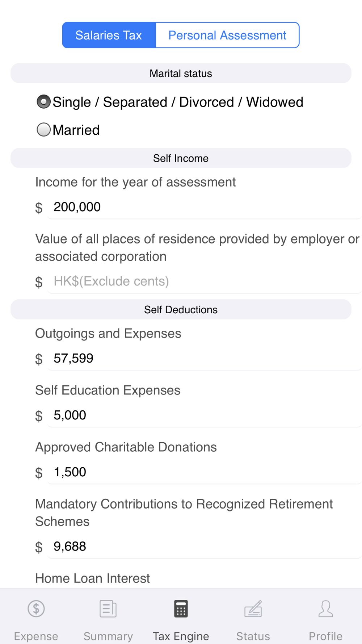Go to the Profile person icon

[325, 609]
